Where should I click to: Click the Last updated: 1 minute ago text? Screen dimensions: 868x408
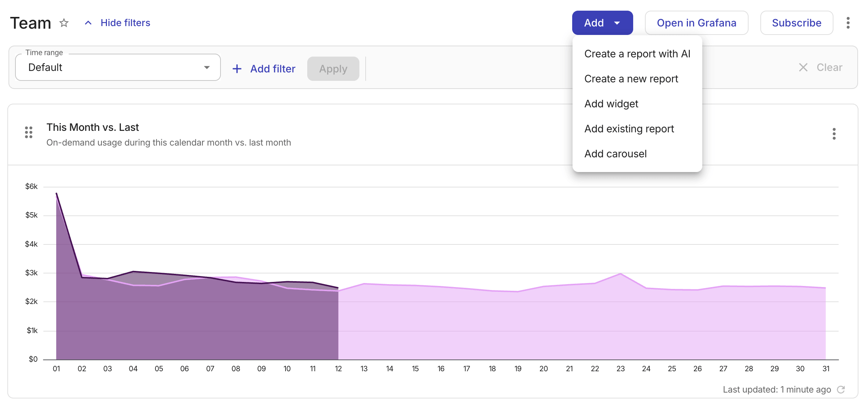point(777,390)
